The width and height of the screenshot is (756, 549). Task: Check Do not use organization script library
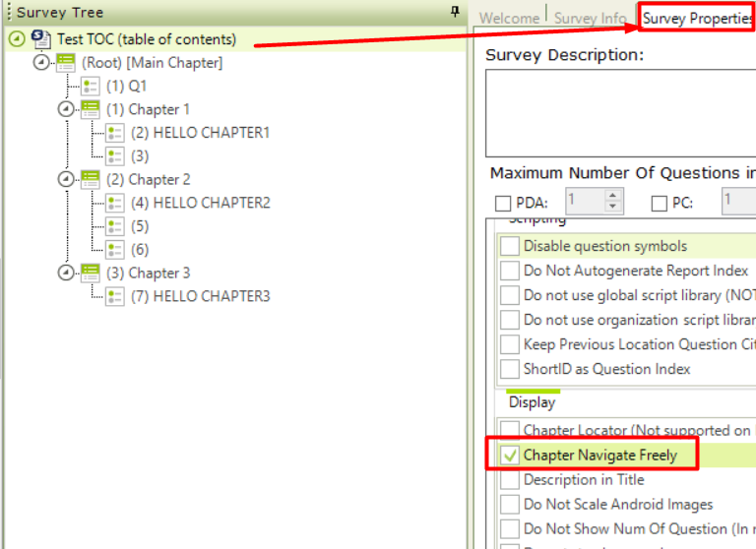tap(510, 320)
